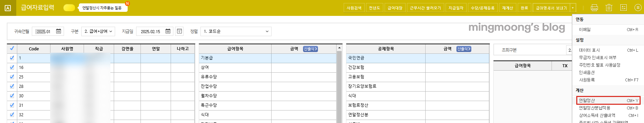Viewport: 644px width, 123px height.
Task: Open calendar picker for 지급일 date
Action: pos(168,31)
